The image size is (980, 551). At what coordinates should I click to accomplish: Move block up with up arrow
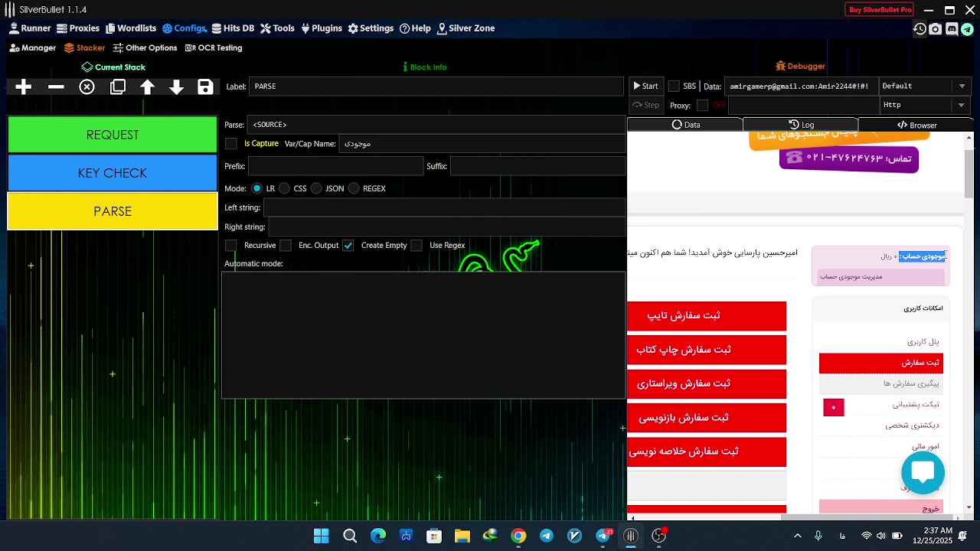point(148,87)
